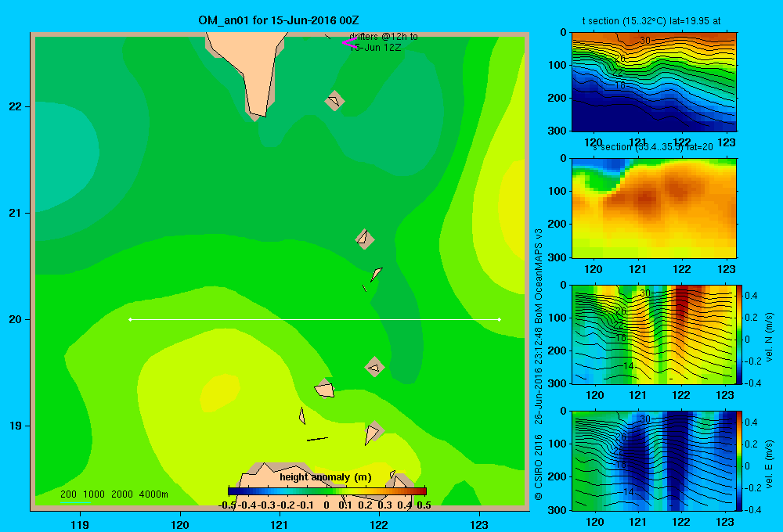Image resolution: width=783 pixels, height=532 pixels.
Task: Click latitude label "22" on the main map axis
Action: point(16,106)
